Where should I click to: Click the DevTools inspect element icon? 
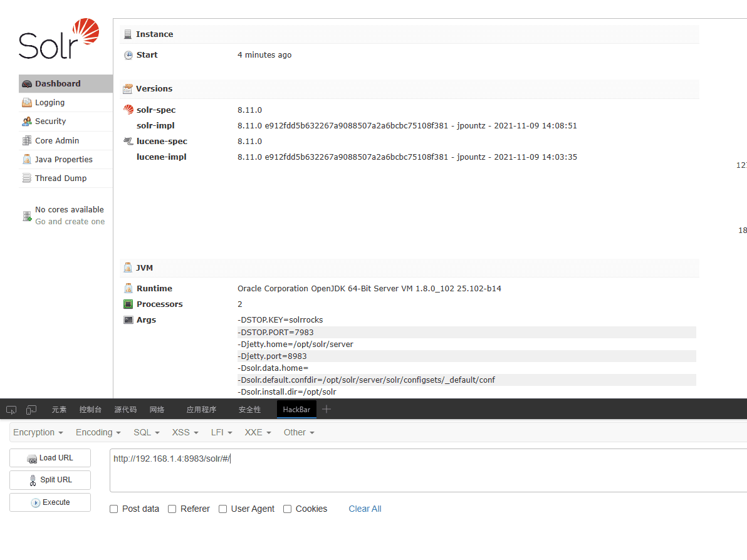[11, 410]
